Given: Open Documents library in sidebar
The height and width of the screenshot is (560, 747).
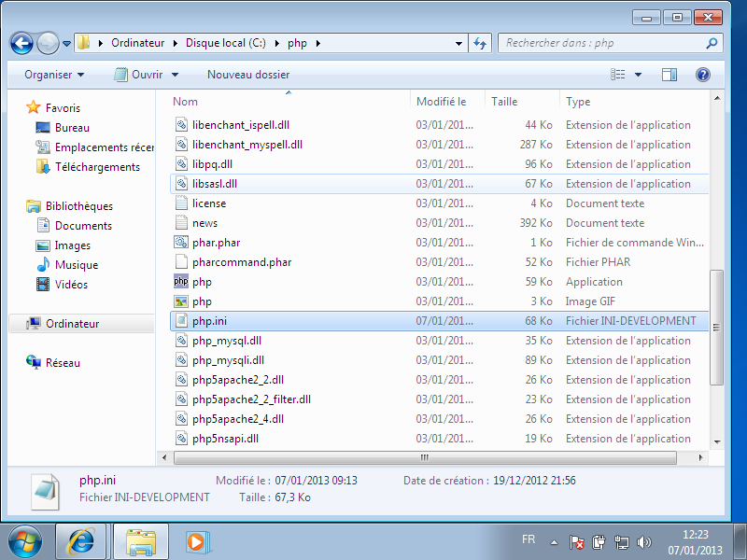Looking at the screenshot, I should click(83, 226).
